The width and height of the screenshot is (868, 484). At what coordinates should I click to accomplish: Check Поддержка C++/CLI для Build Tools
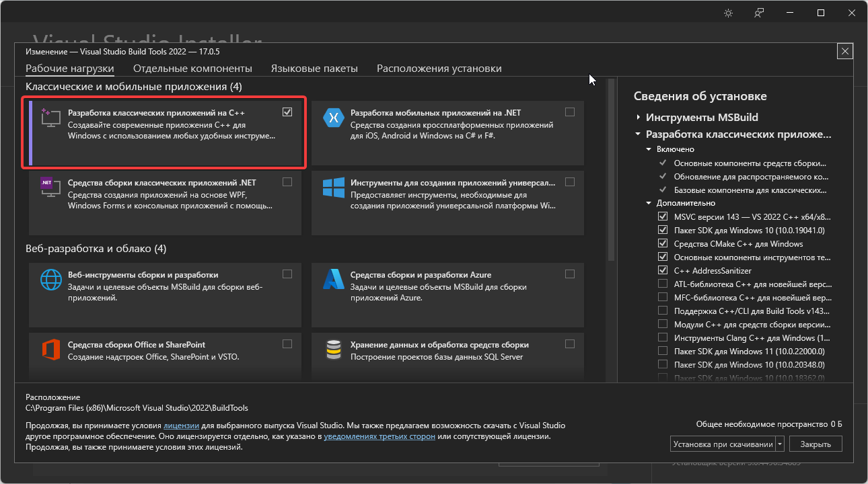662,311
